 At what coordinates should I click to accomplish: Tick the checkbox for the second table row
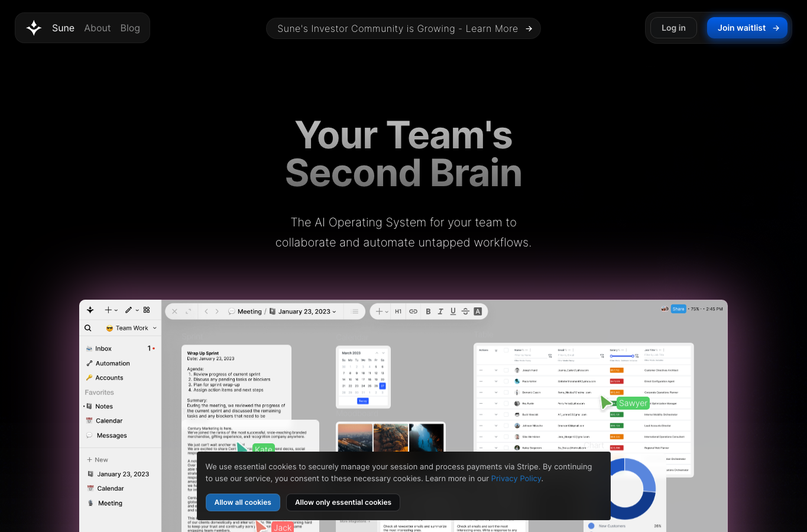[506, 381]
